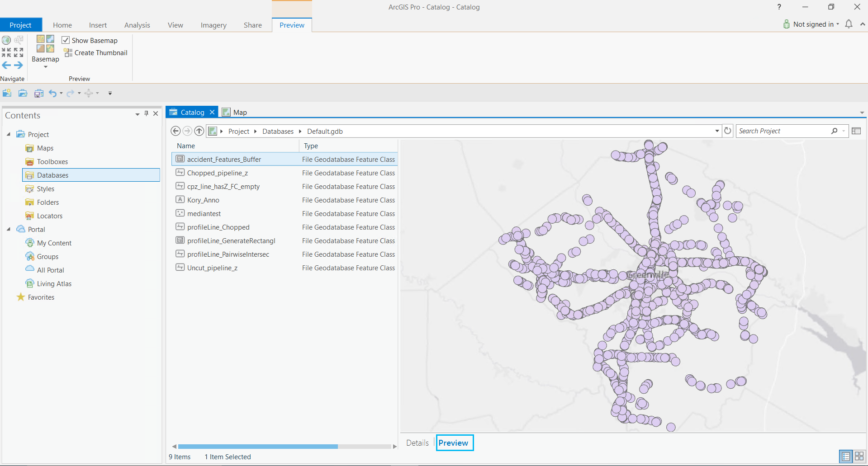Switch to columns list view
The width and height of the screenshot is (868, 466).
coord(845,457)
